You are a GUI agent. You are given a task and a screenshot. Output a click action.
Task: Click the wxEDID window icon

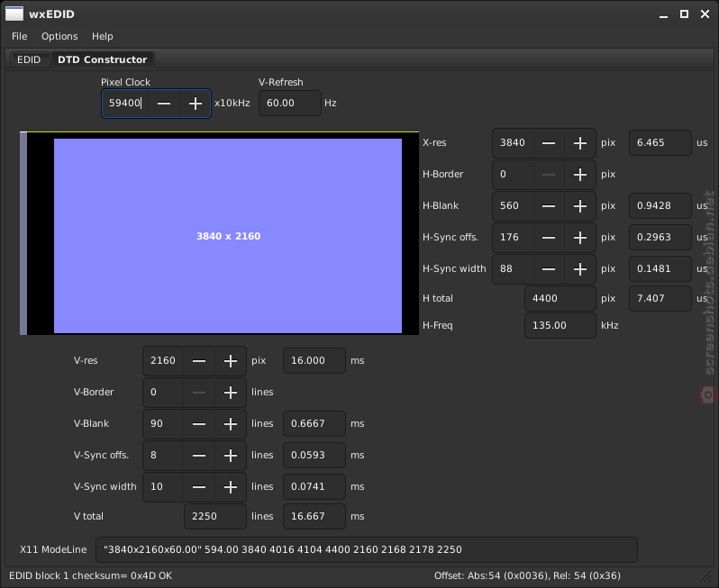point(14,14)
